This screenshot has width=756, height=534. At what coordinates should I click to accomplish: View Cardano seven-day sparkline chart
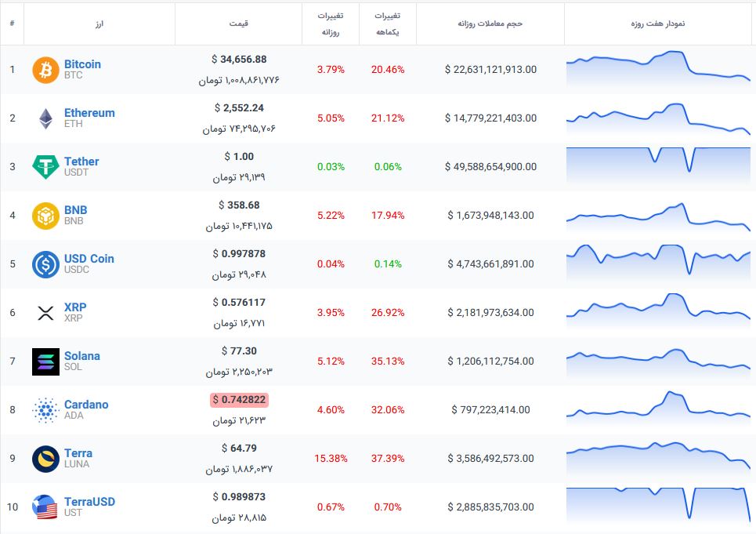point(658,410)
